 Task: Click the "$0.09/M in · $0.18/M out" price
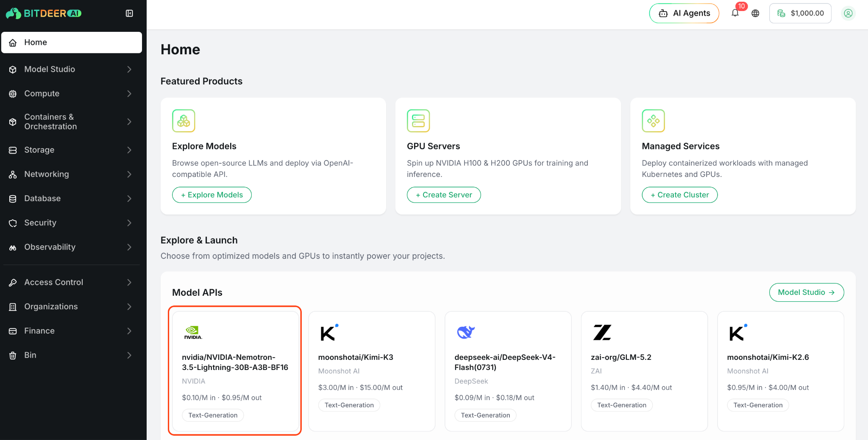tap(494, 398)
